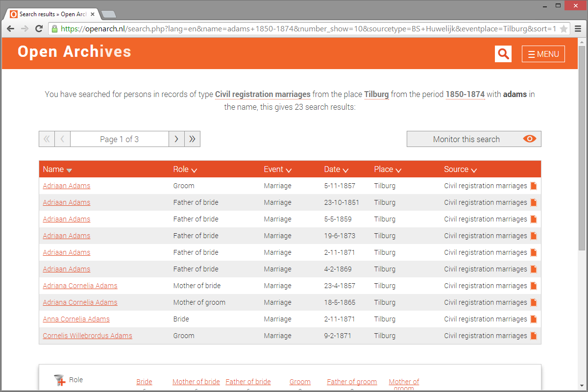Click document icon in 4-2-1869 row
Viewport: 588px width, 392px height.
coord(534,269)
